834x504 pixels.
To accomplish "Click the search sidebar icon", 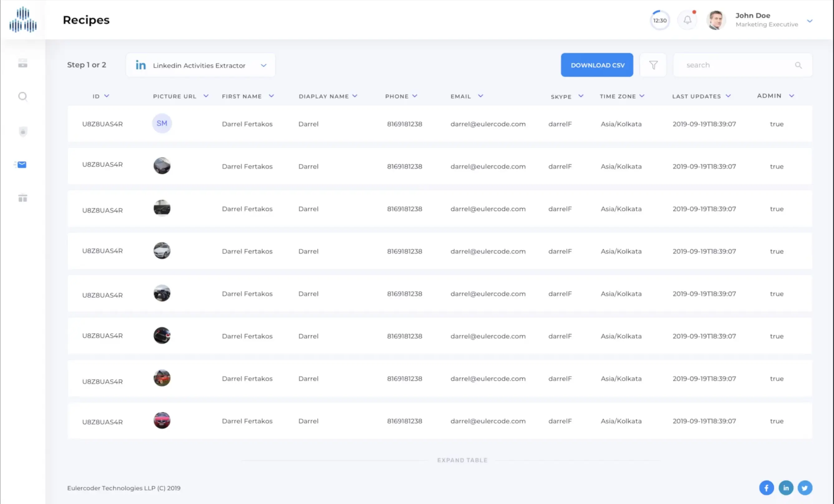I will point(23,97).
